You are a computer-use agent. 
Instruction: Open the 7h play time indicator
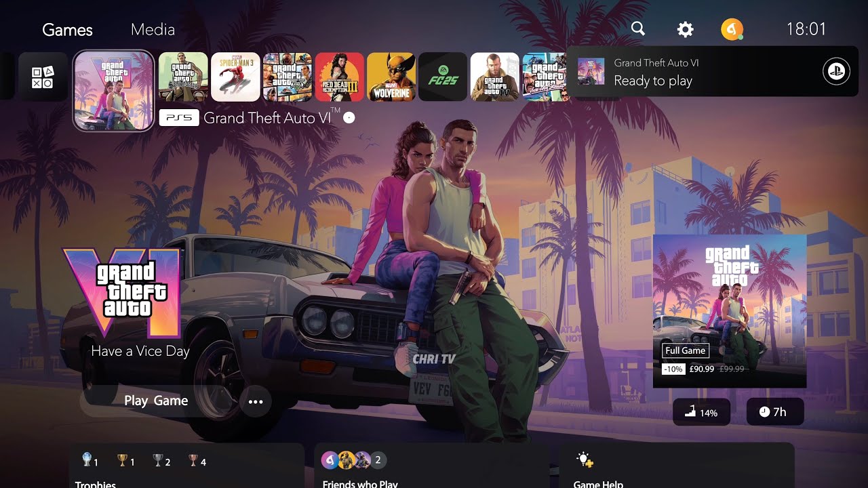(775, 412)
